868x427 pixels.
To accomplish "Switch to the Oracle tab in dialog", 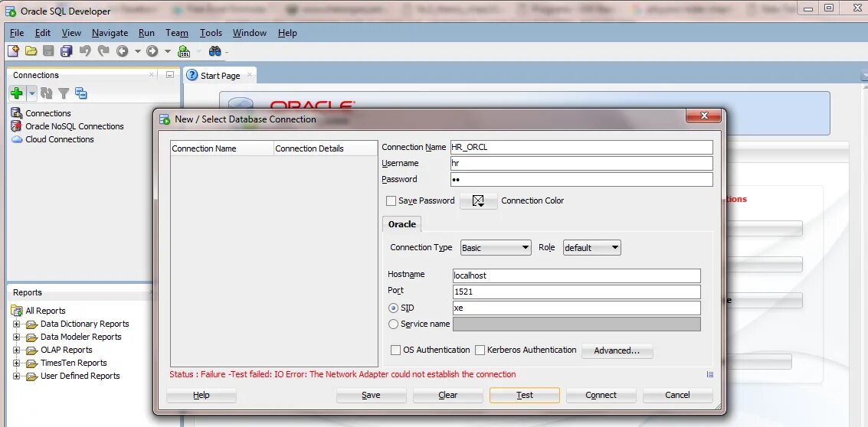I will pos(402,224).
